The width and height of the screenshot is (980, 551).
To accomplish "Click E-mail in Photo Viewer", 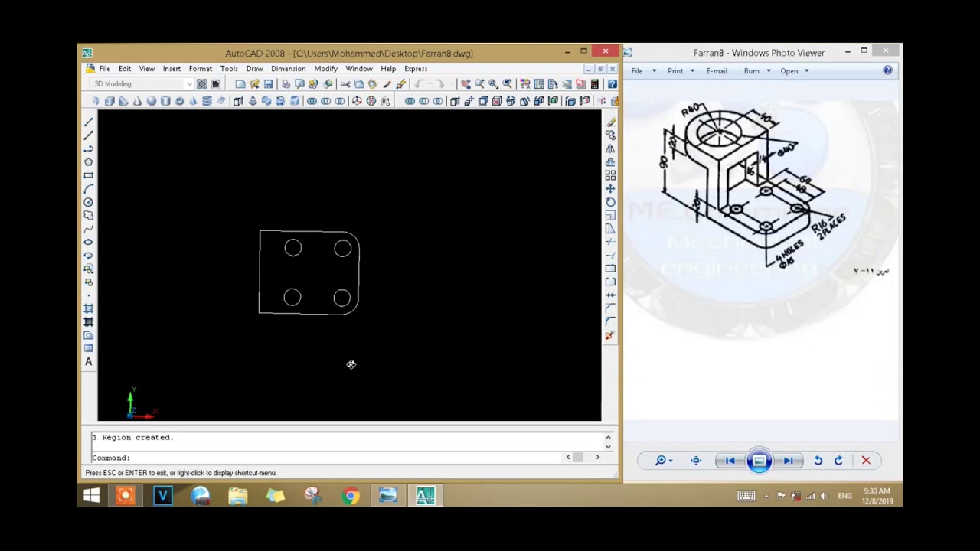I will point(717,71).
